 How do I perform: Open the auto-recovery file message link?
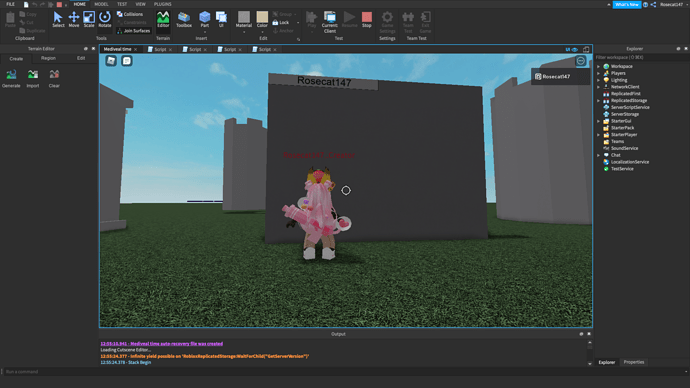click(161, 344)
